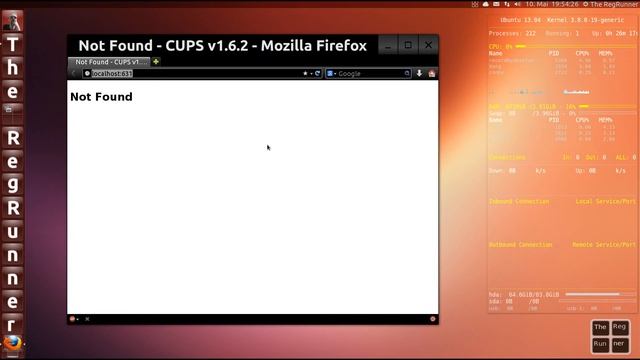This screenshot has height=360, width=640.
Task: Click the CPU usage bar in the system monitor
Action: [576, 47]
